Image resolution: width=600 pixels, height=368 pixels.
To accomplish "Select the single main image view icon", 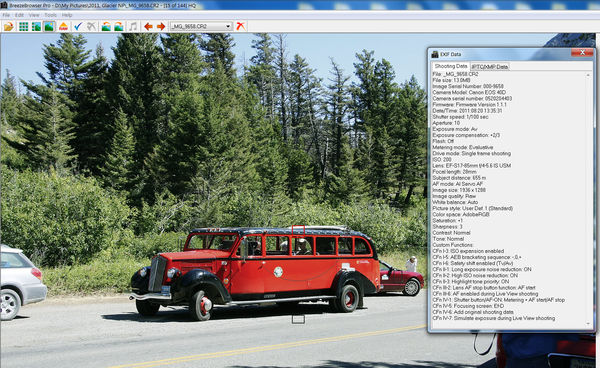I will click(x=49, y=26).
